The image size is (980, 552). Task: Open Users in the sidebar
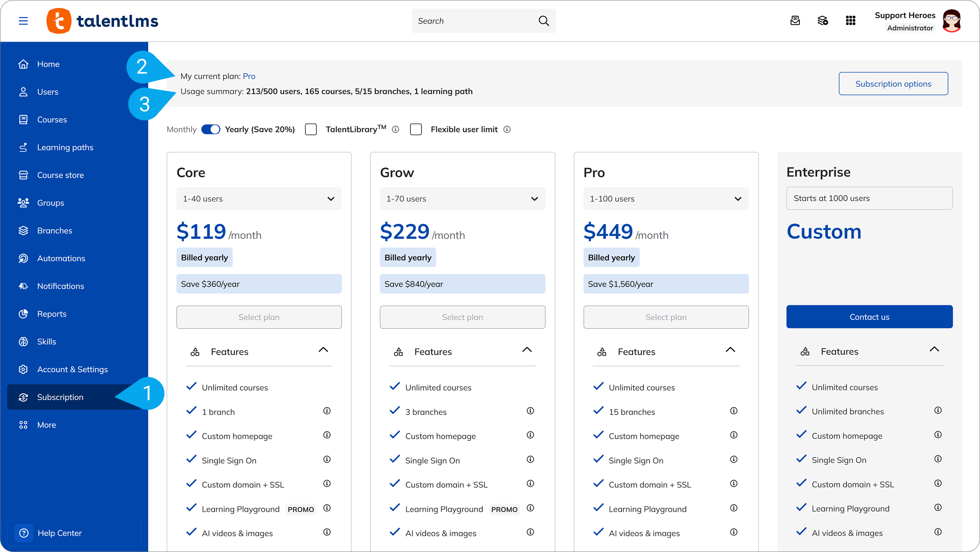[x=74, y=92]
